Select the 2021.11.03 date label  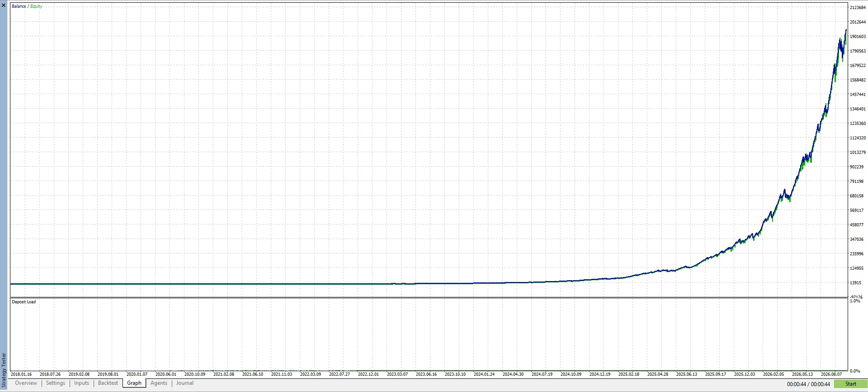click(x=282, y=374)
